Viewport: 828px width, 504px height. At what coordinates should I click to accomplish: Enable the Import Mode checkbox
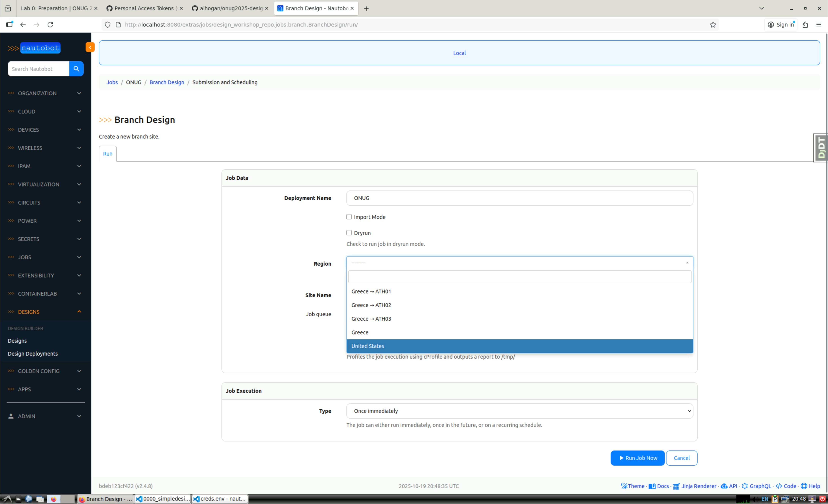click(349, 217)
